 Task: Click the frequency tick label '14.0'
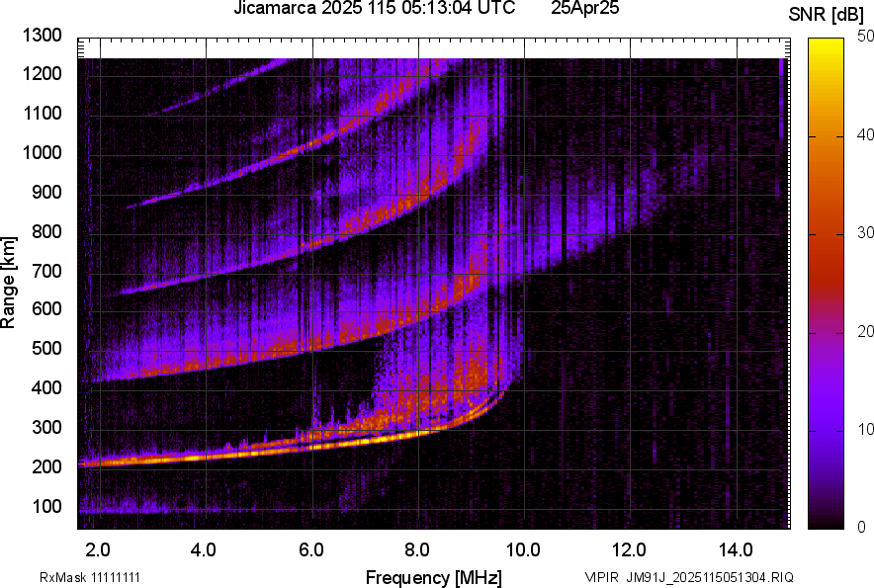pos(736,550)
